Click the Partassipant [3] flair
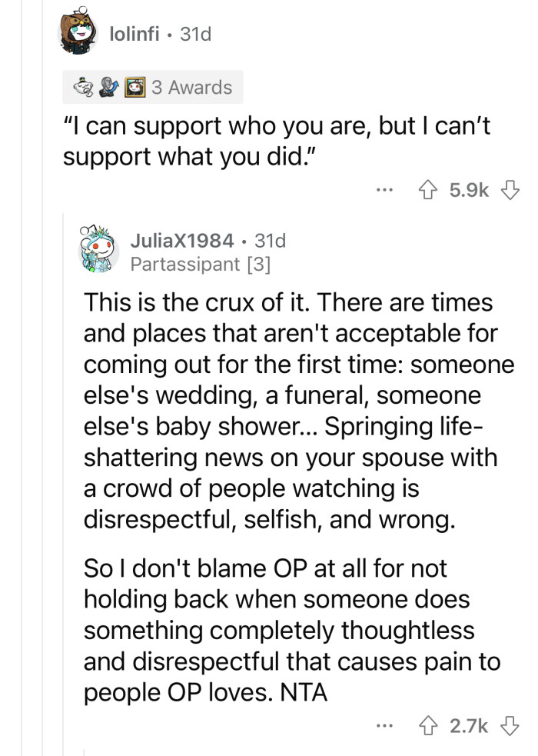The width and height of the screenshot is (538, 756). [201, 265]
